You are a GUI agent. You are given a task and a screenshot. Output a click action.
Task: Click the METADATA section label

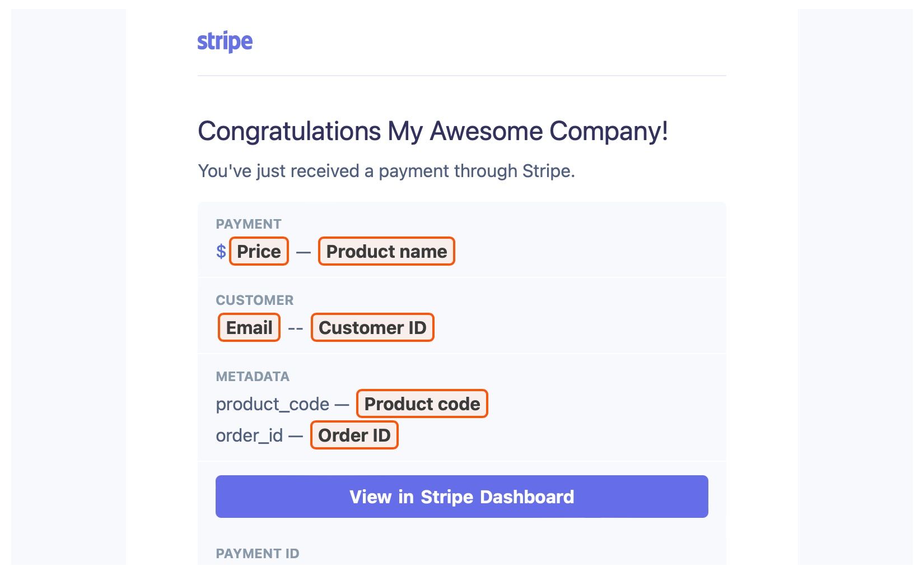click(253, 377)
